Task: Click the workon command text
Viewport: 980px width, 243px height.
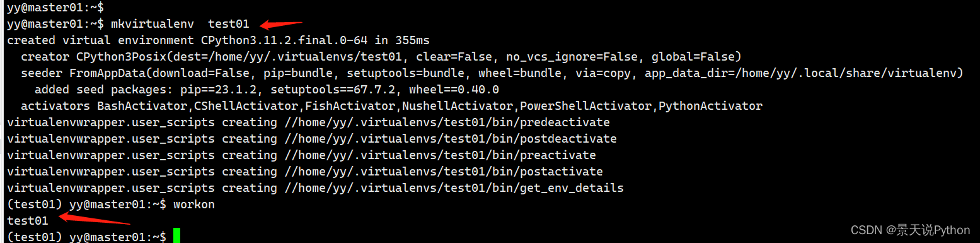Action: click(193, 204)
